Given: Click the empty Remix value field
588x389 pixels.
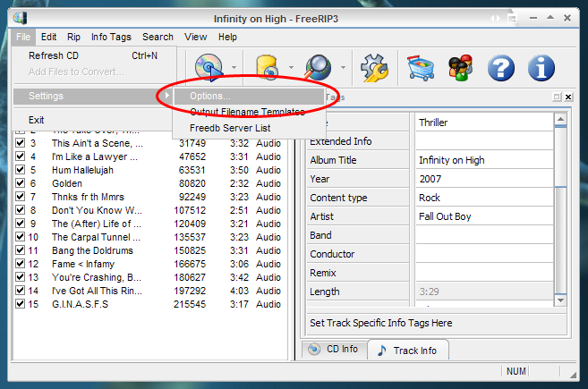Looking at the screenshot, I should point(484,273).
